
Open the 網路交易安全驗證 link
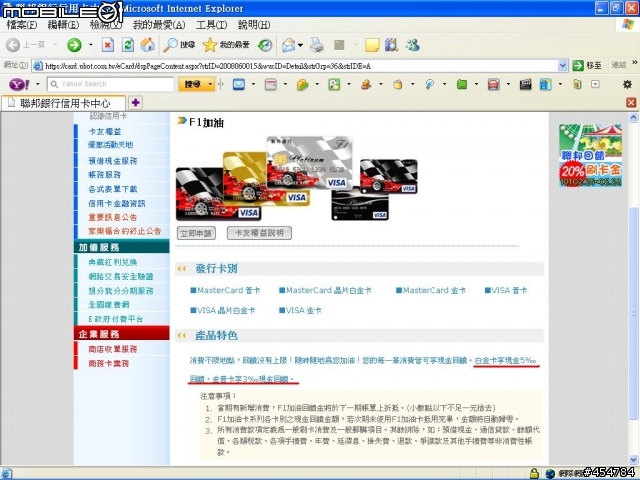click(x=121, y=276)
